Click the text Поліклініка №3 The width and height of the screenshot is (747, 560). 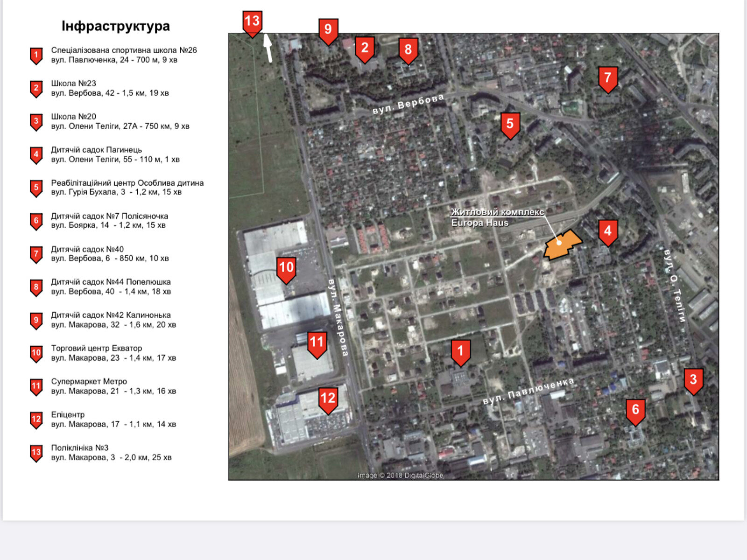pos(80,448)
